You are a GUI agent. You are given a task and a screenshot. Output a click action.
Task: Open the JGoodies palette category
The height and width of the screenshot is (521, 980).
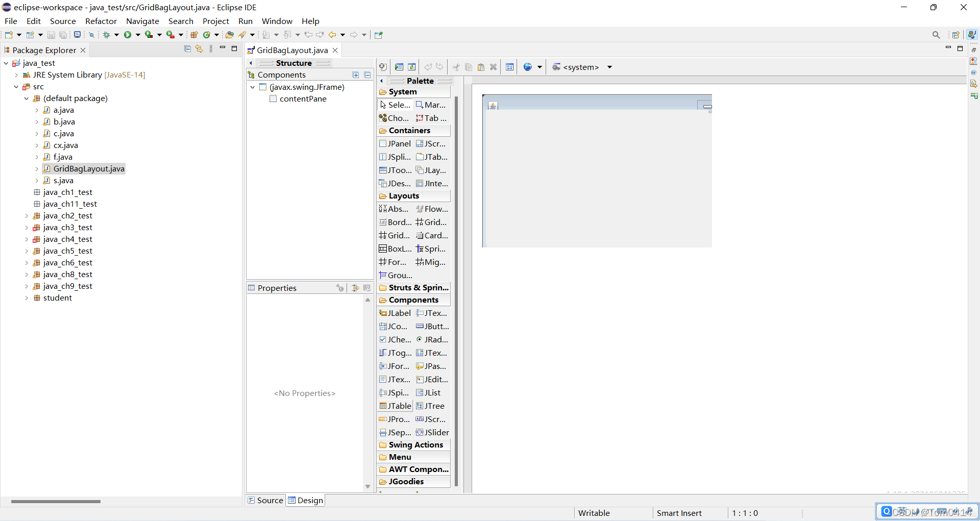tap(414, 481)
